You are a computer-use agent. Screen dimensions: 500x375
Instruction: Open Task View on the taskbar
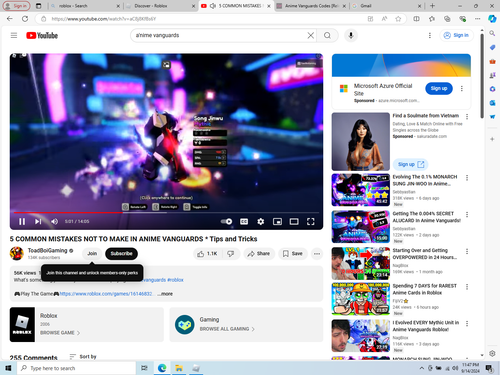coord(144,368)
